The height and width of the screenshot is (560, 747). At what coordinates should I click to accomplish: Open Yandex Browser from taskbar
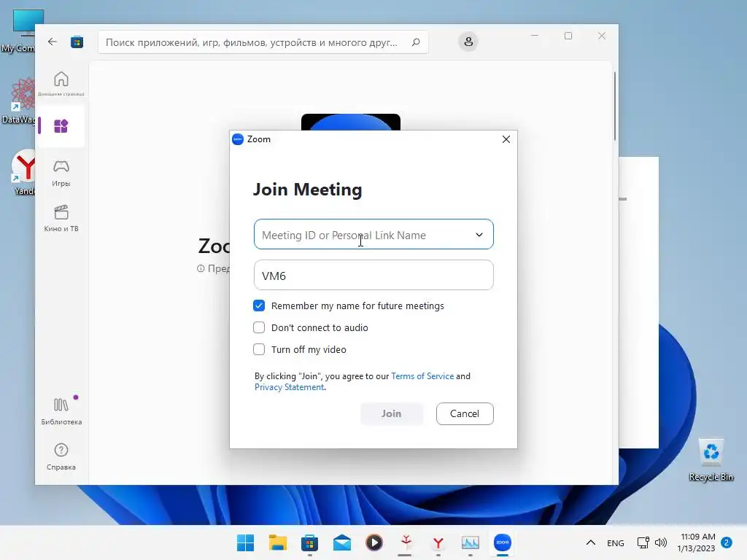[438, 542]
